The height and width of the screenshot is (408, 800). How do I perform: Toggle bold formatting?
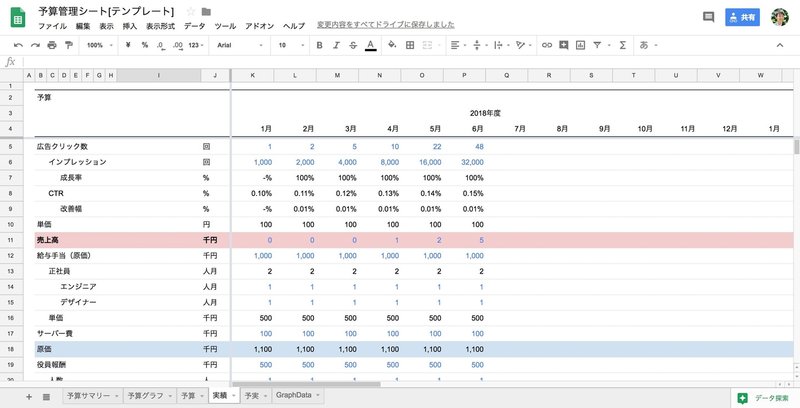319,45
